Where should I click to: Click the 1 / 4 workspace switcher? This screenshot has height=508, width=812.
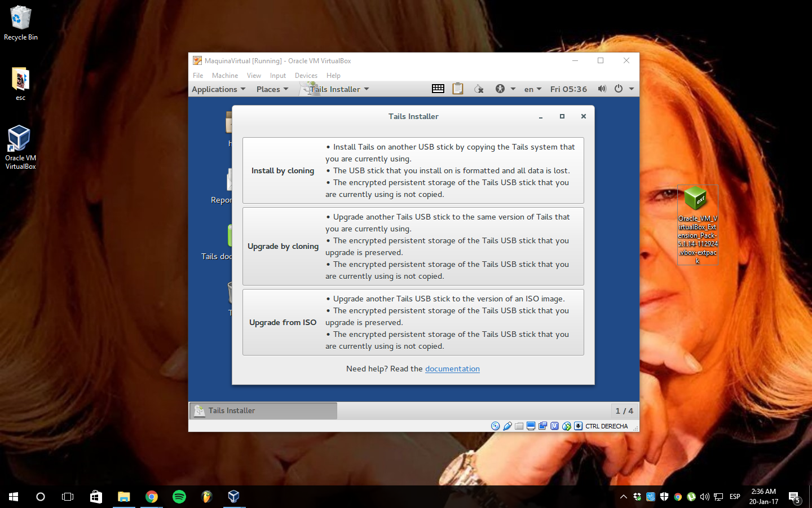[624, 411]
